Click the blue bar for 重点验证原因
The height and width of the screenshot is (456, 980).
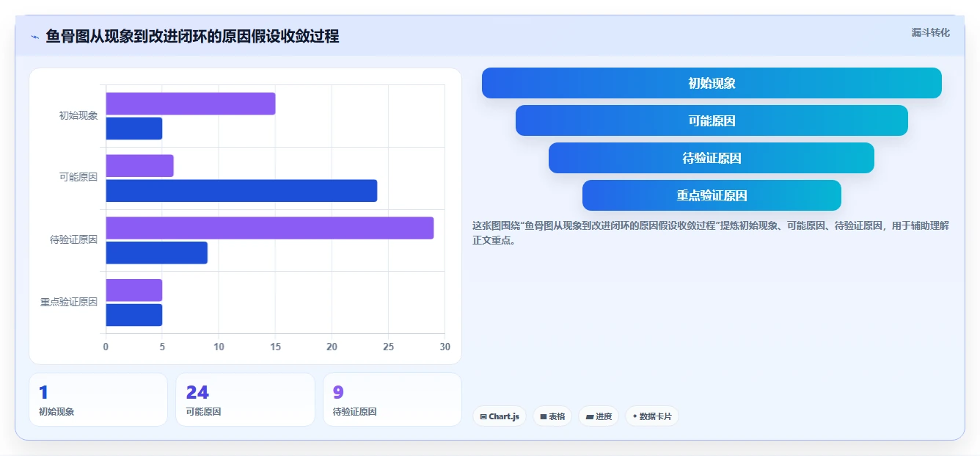pyautogui.click(x=134, y=315)
